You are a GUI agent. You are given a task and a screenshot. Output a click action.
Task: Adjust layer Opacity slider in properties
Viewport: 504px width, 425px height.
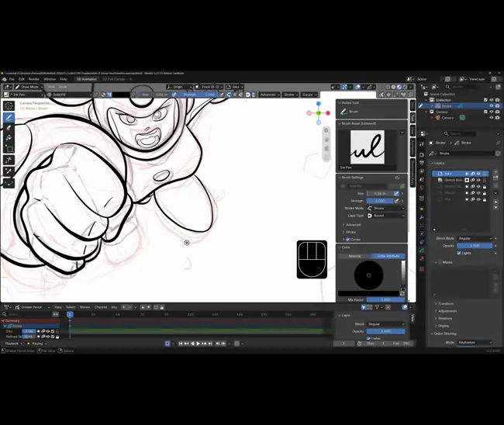[475, 246]
